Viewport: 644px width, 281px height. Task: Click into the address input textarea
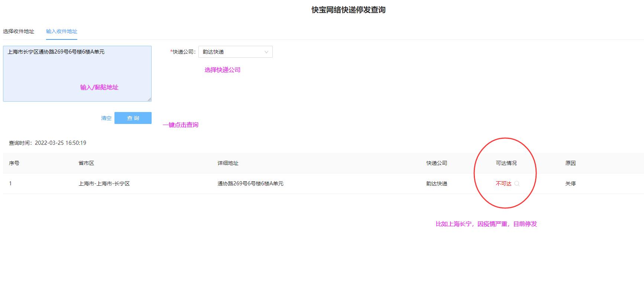pos(77,74)
